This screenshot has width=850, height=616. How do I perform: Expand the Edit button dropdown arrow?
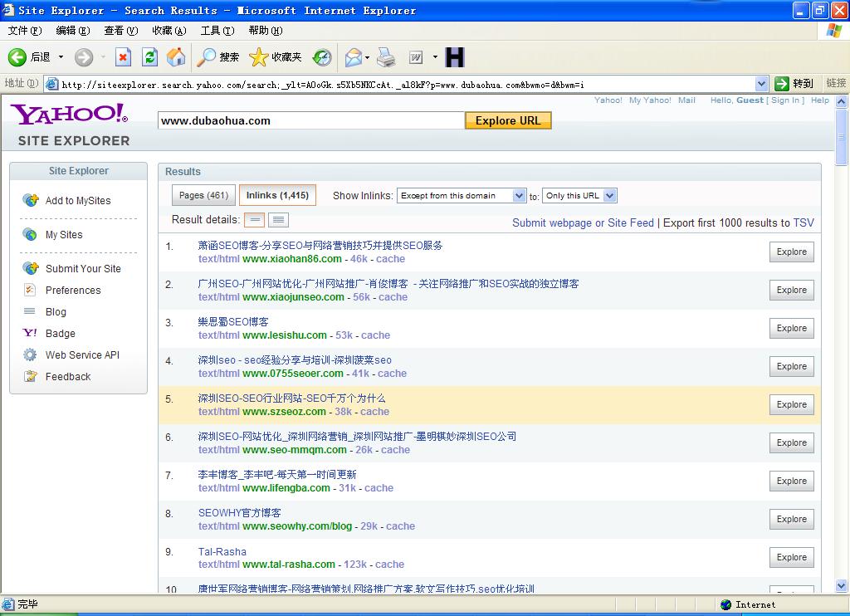(x=435, y=57)
